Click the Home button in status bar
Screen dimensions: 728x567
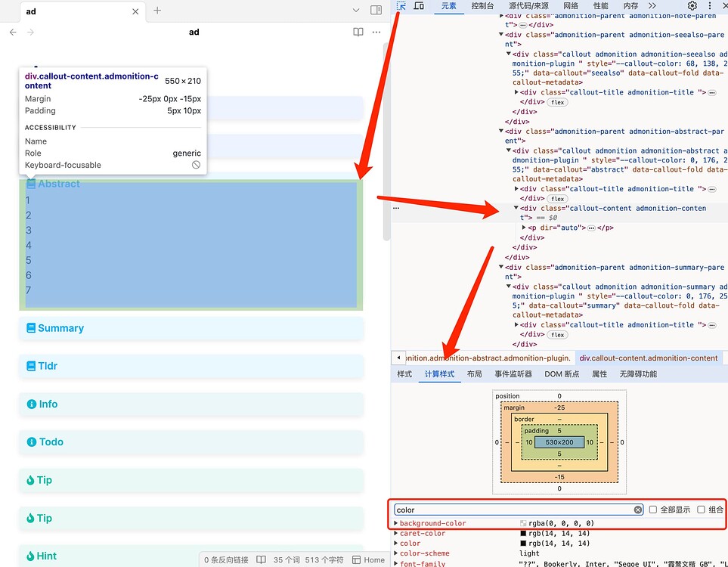point(369,559)
